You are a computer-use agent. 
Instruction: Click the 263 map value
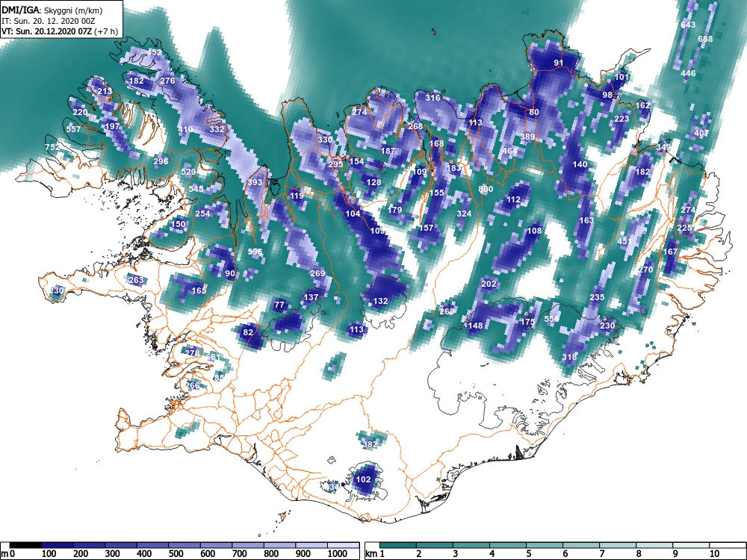(136, 280)
